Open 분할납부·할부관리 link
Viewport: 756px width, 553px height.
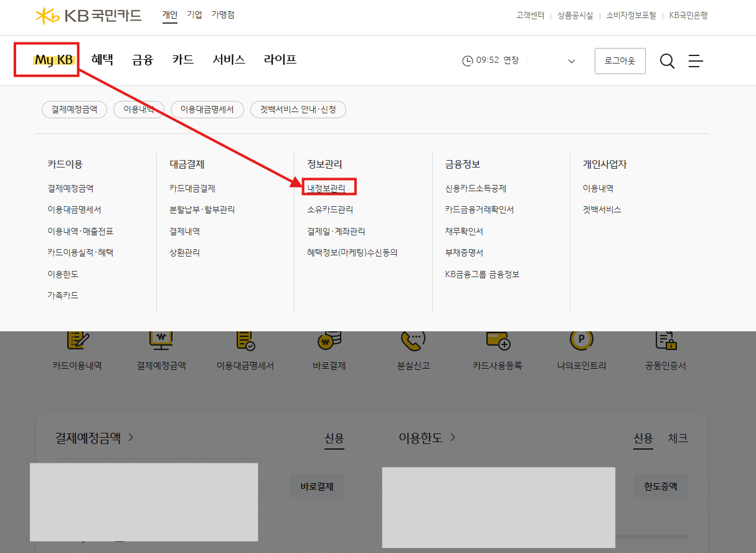coord(202,210)
